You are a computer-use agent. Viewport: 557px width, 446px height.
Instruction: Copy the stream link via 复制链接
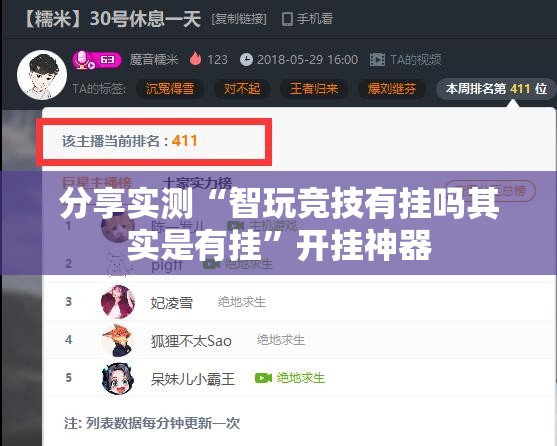(239, 19)
